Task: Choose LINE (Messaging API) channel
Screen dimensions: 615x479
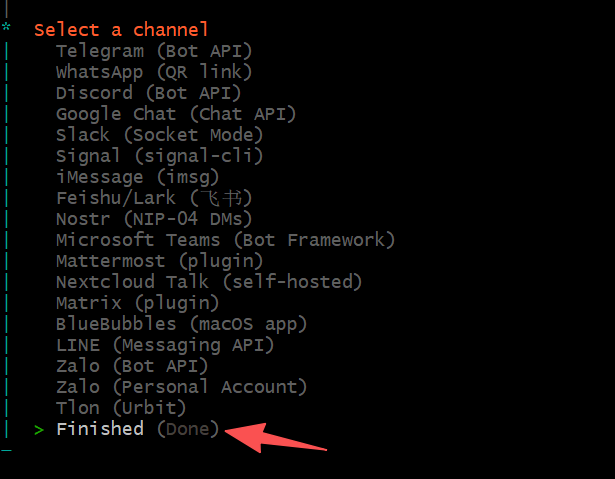Action: pos(165,345)
